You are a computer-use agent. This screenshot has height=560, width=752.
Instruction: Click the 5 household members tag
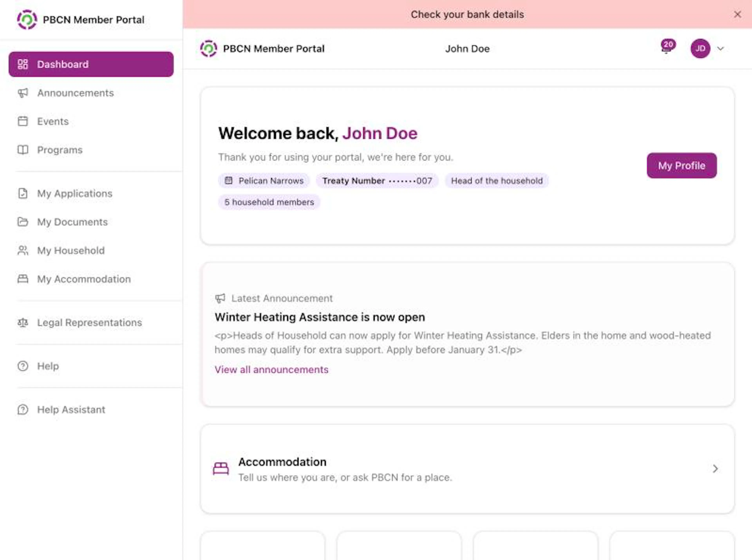point(269,202)
